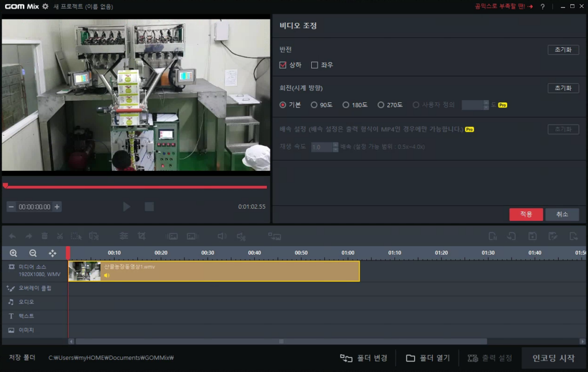Click 초기화 reset in the 반전 section

coord(563,50)
